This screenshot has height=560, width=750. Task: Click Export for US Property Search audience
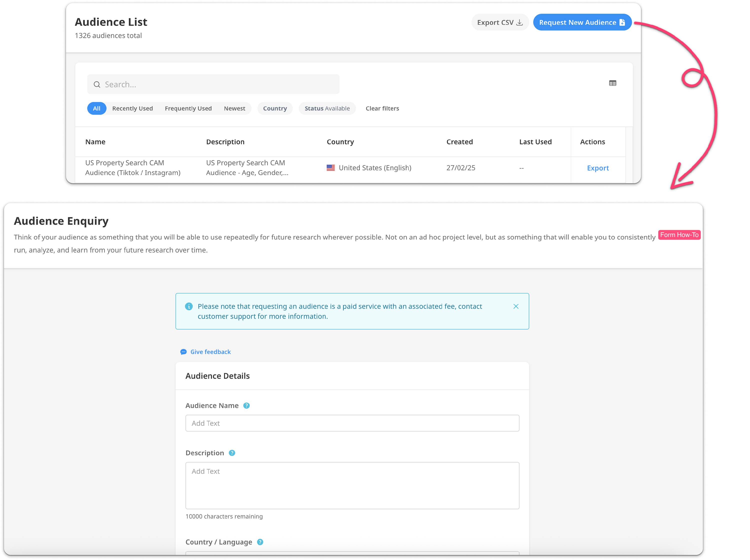coord(597,168)
